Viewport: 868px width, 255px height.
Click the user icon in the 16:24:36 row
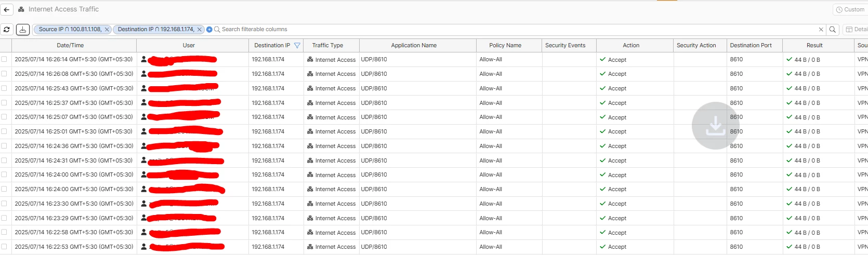144,146
